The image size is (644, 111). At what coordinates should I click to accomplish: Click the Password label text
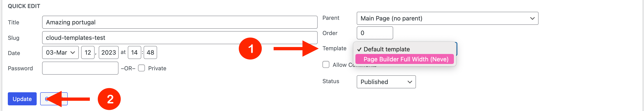tap(20, 68)
